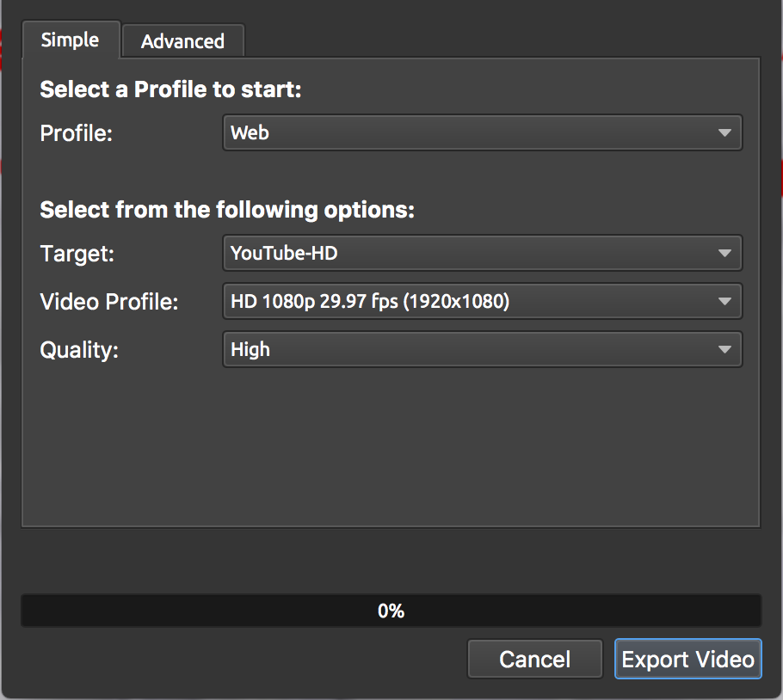The image size is (783, 700).
Task: Click the 0% export progress bar
Action: click(391, 611)
